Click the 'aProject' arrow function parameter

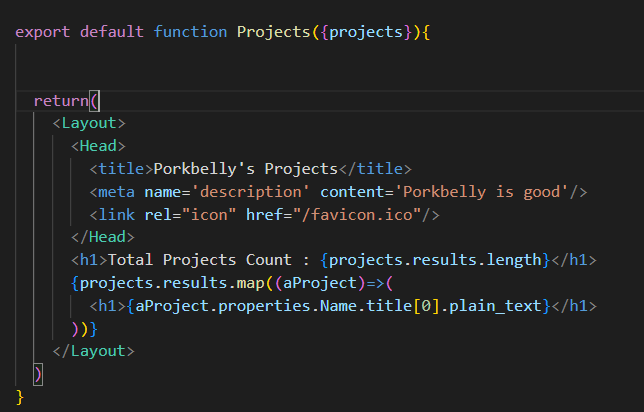[320, 283]
